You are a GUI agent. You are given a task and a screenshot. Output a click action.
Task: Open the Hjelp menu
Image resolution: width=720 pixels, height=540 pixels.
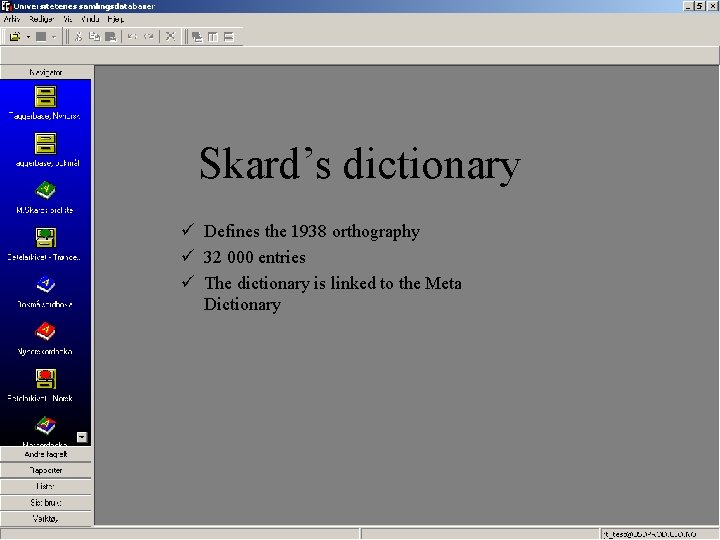coord(116,19)
